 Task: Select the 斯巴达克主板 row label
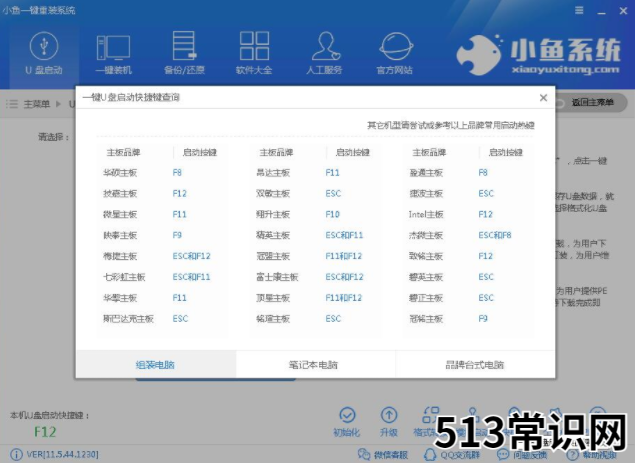(128, 319)
